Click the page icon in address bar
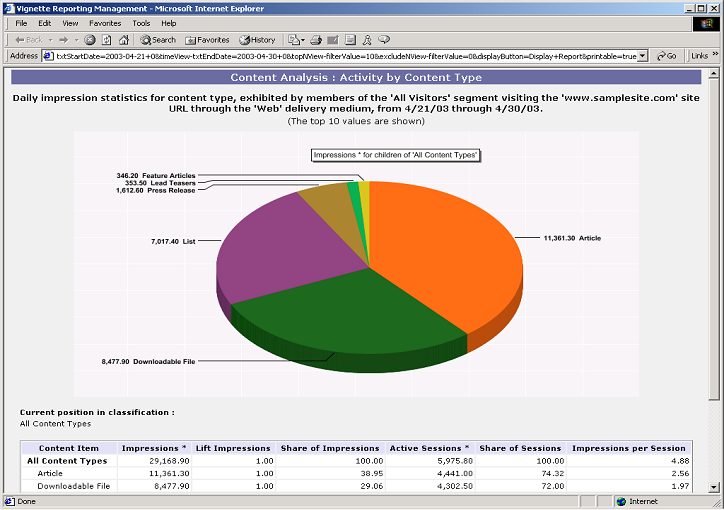Viewport: 724px width, 510px height. pos(48,56)
